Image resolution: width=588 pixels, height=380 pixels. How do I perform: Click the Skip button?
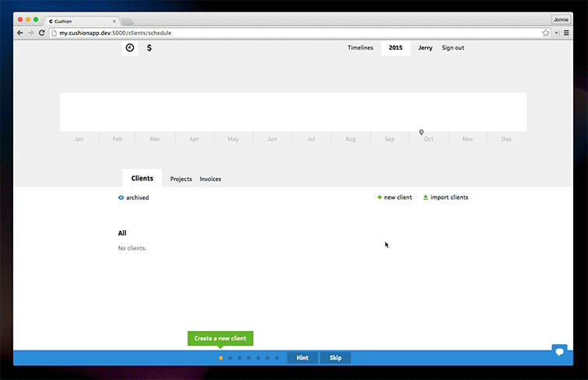click(336, 357)
